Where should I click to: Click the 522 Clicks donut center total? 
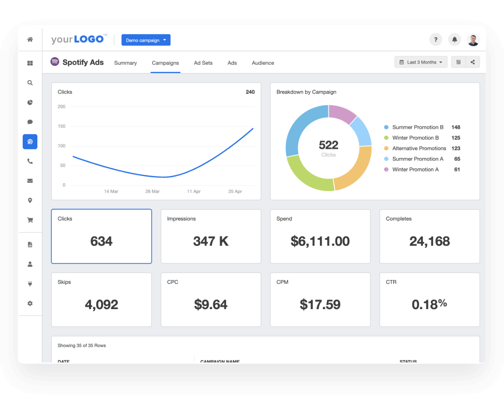pyautogui.click(x=328, y=148)
